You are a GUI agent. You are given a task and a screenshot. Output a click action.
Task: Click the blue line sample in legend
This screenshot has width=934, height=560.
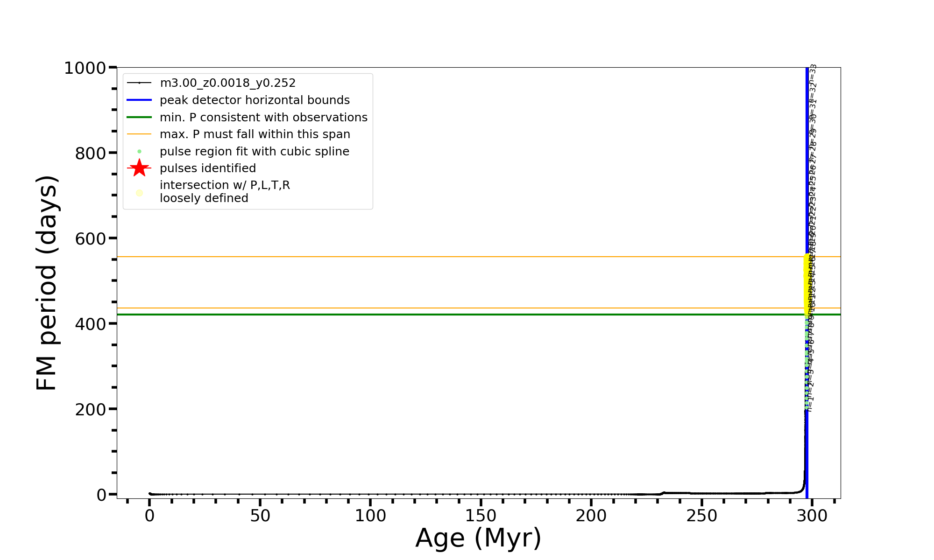[139, 100]
